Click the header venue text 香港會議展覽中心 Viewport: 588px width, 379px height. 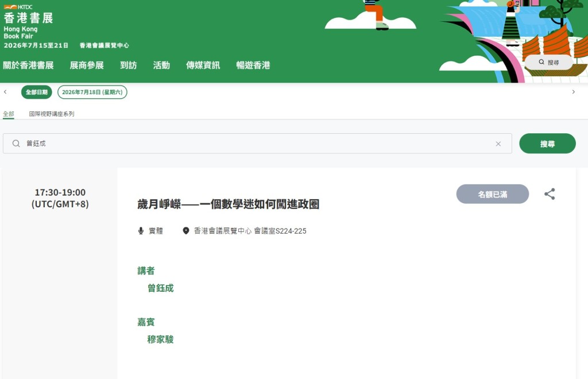coord(105,45)
